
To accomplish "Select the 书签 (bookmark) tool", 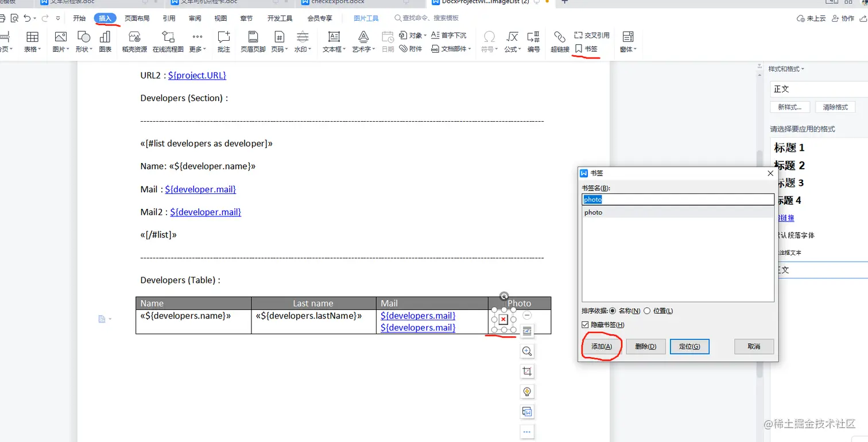I will click(585, 48).
